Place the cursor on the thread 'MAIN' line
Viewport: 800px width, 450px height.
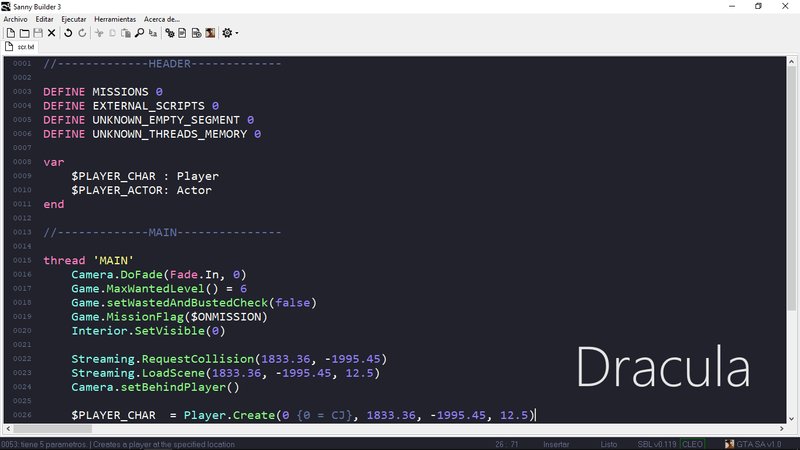click(x=89, y=260)
